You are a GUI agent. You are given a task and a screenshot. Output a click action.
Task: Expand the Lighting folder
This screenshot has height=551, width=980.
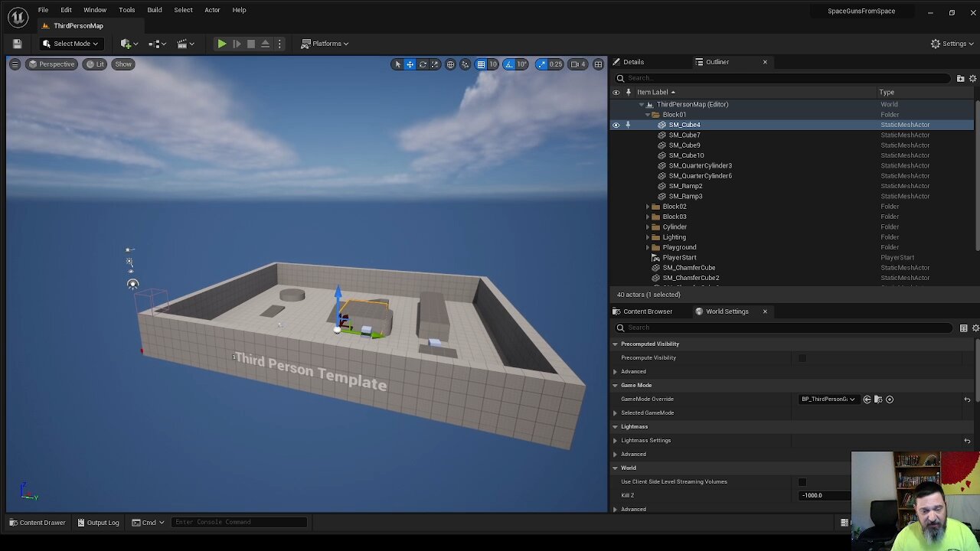click(x=648, y=237)
